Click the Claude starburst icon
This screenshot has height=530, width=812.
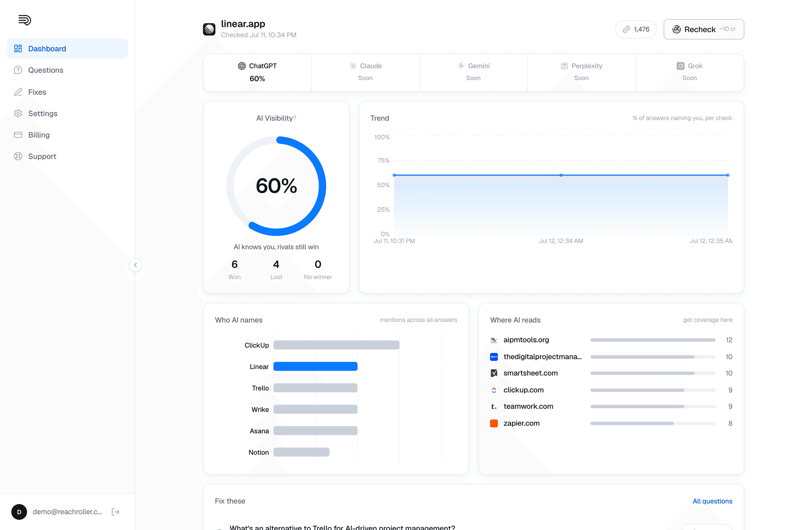pos(353,66)
